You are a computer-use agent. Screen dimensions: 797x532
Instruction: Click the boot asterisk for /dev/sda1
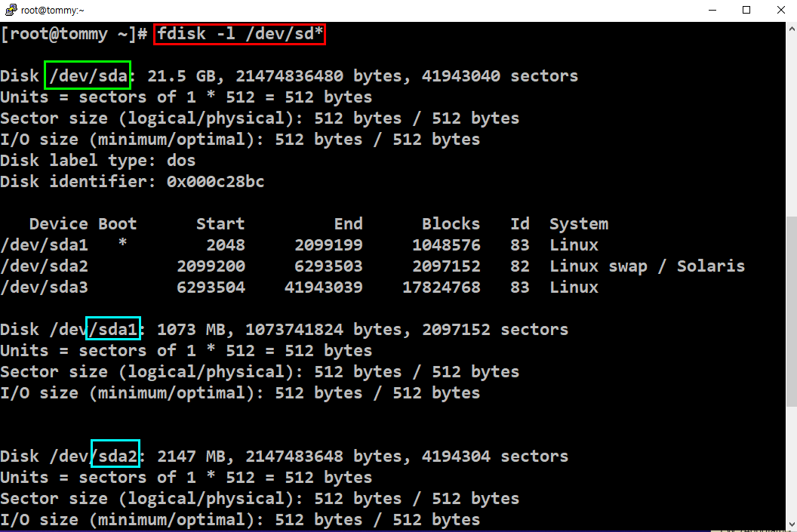pos(122,243)
